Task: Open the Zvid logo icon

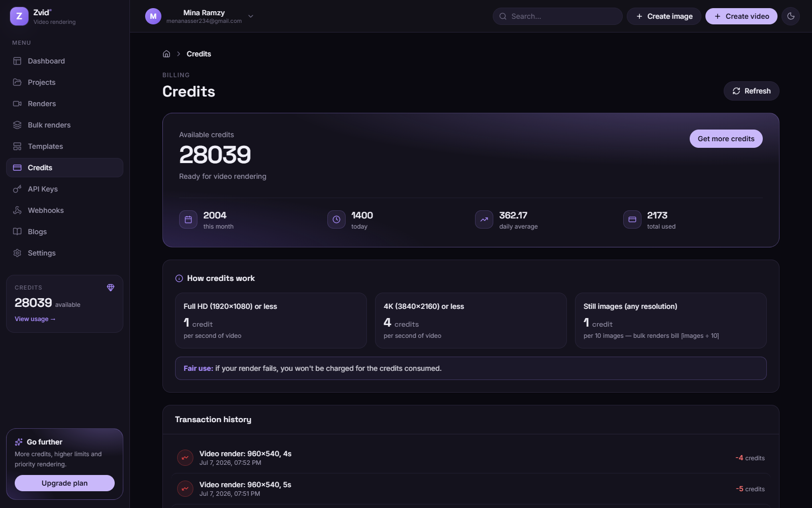Action: pyautogui.click(x=19, y=16)
